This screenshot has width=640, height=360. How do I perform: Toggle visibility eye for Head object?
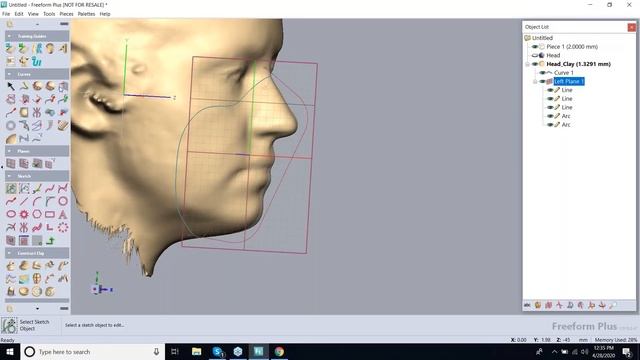click(x=534, y=55)
